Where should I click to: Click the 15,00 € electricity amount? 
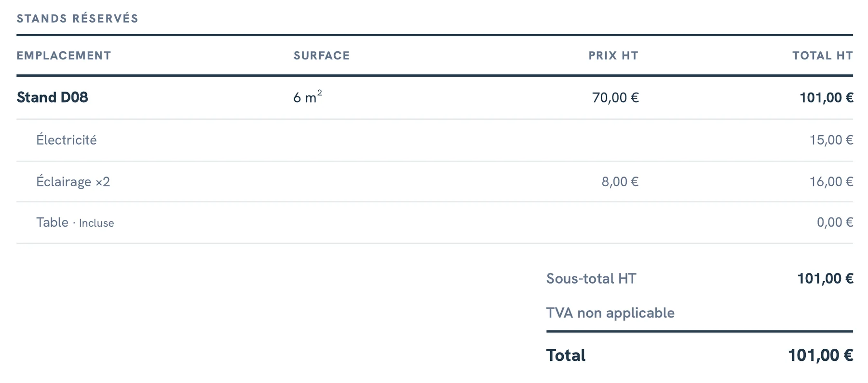pos(831,140)
